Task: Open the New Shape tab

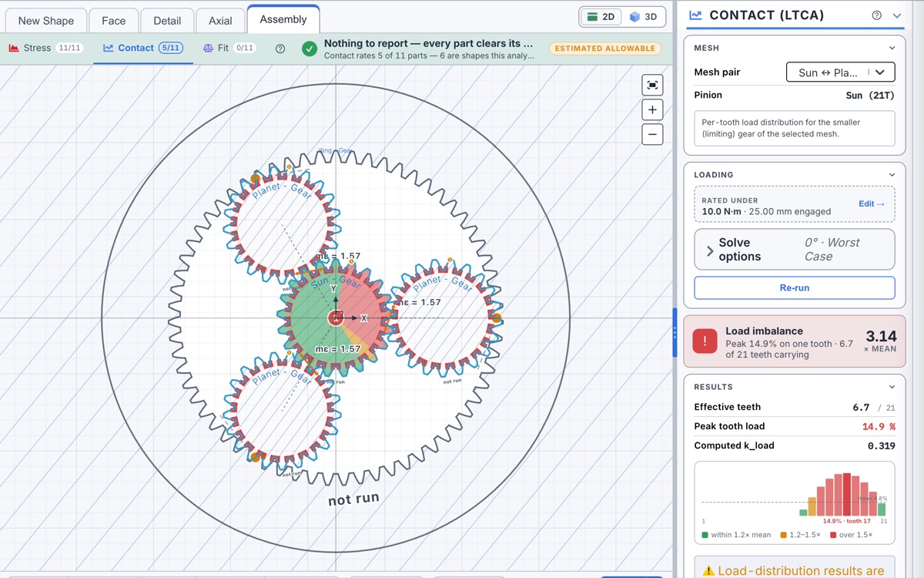Action: pyautogui.click(x=45, y=21)
